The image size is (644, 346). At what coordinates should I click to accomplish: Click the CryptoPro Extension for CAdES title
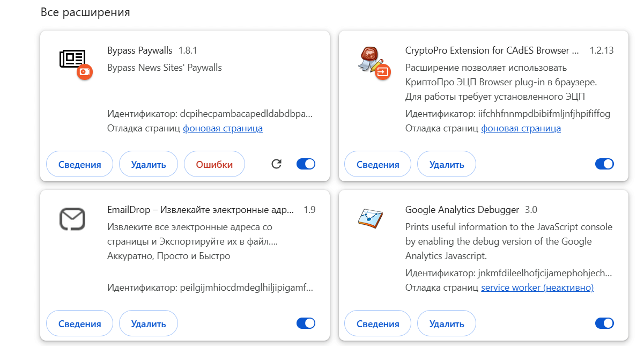(492, 50)
